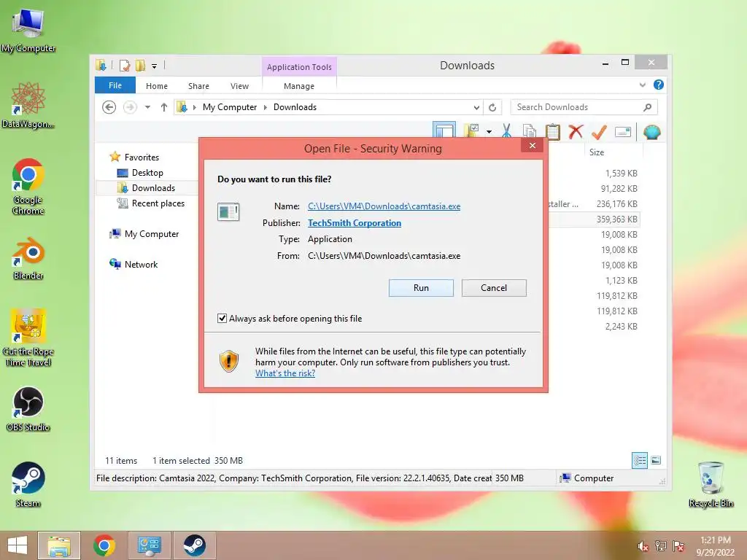Select the file row sized 2,243 KB
The width and height of the screenshot is (747, 560).
(621, 326)
